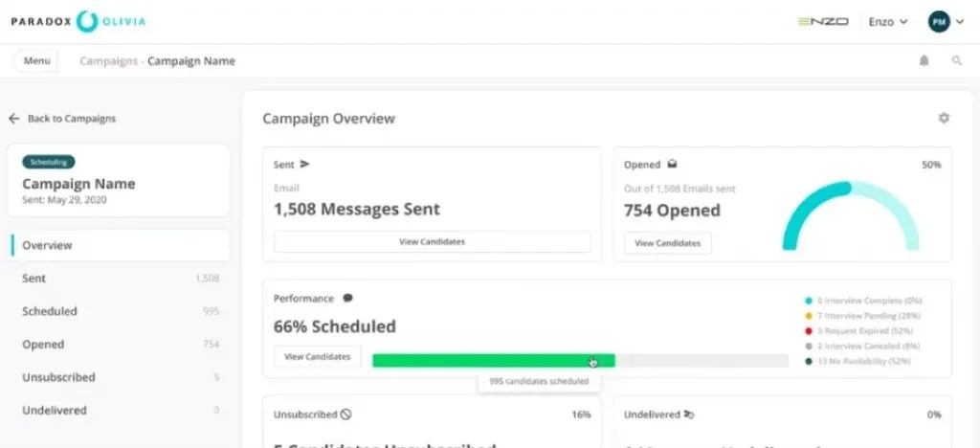The width and height of the screenshot is (980, 448).
Task: Click the PM user avatar
Action: coord(939,22)
